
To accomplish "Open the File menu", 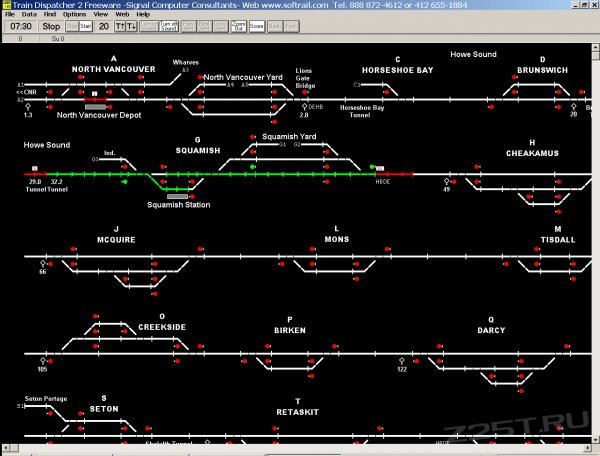I will 9,15.
